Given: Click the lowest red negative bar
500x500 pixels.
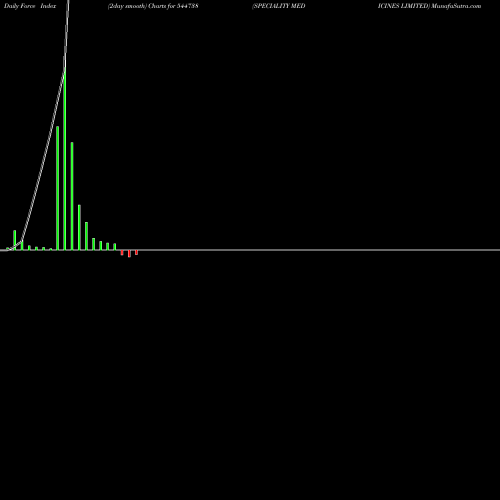Looking at the screenshot, I should [x=129, y=254].
